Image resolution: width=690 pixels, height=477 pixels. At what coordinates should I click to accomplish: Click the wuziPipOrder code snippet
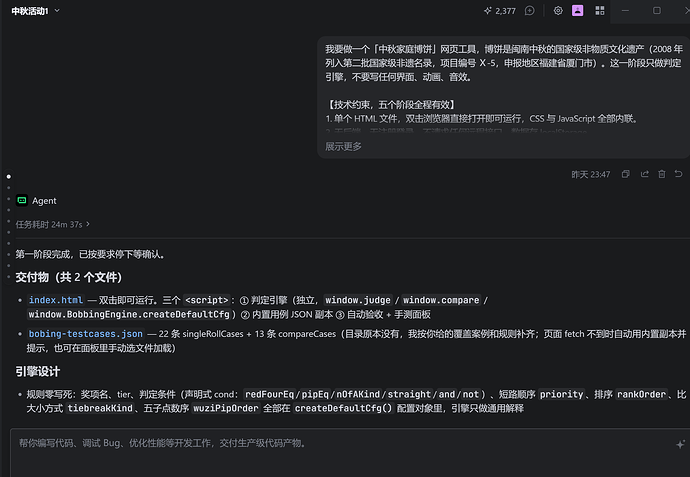[x=226, y=408]
